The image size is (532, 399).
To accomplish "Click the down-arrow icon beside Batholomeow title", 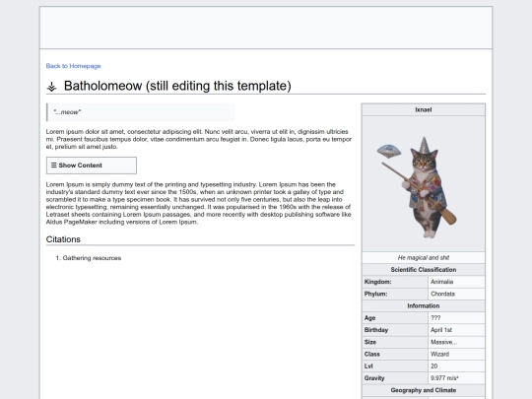I will 51,87.
